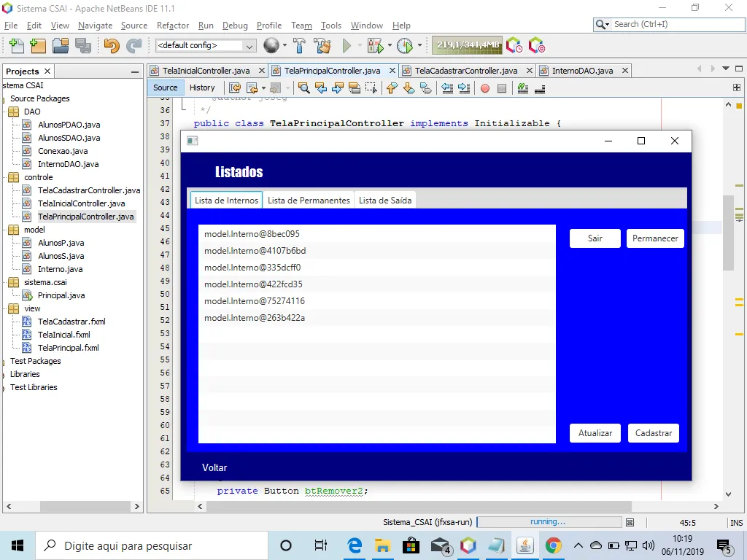Click the globe browser icon in toolbar
The image size is (747, 560).
point(271,45)
